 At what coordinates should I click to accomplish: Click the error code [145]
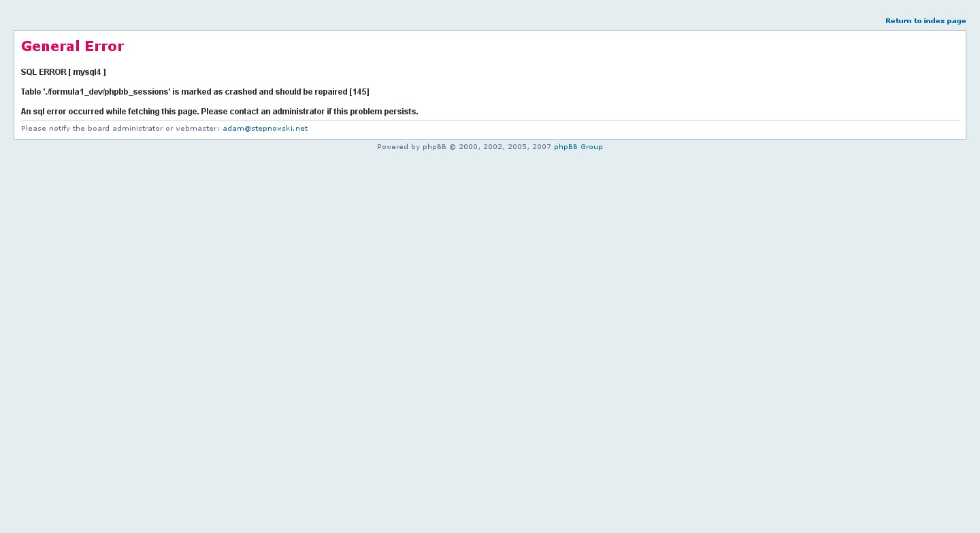pyautogui.click(x=359, y=92)
